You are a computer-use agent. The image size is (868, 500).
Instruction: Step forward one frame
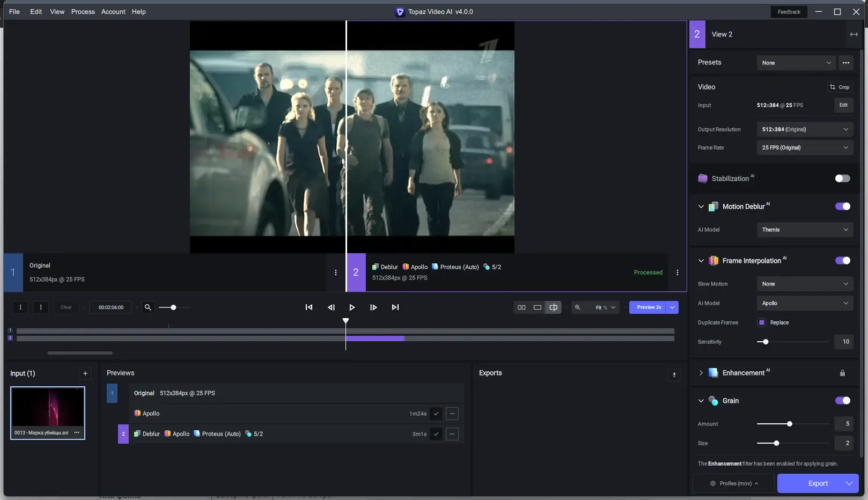373,307
